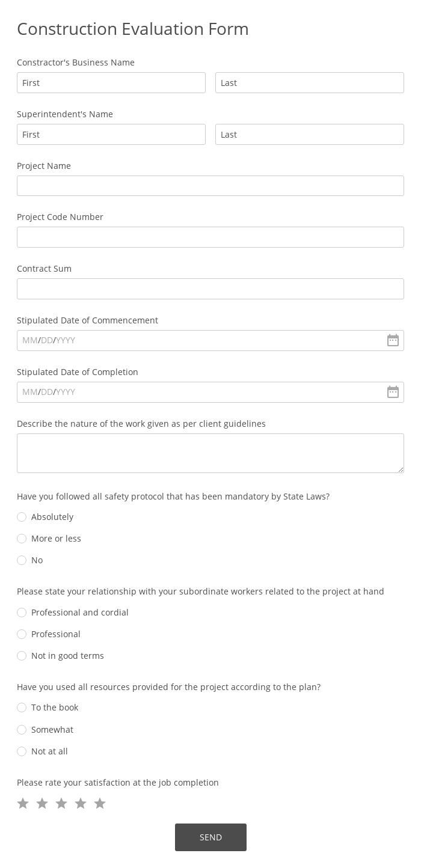
Task: Select the first satisfaction rating star
Action: click(23, 803)
